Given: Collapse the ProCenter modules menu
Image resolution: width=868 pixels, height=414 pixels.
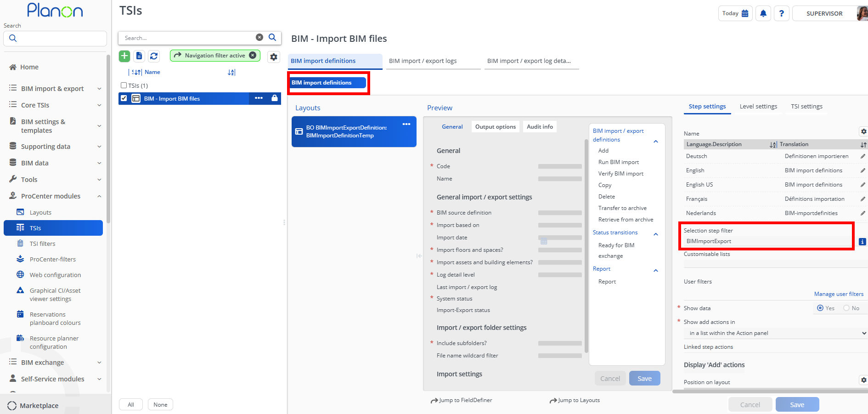Looking at the screenshot, I should (x=99, y=196).
